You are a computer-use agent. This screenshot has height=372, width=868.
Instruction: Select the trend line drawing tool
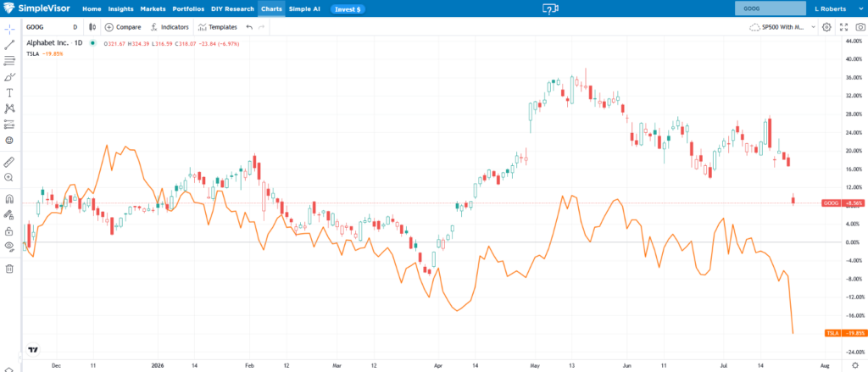click(x=9, y=45)
